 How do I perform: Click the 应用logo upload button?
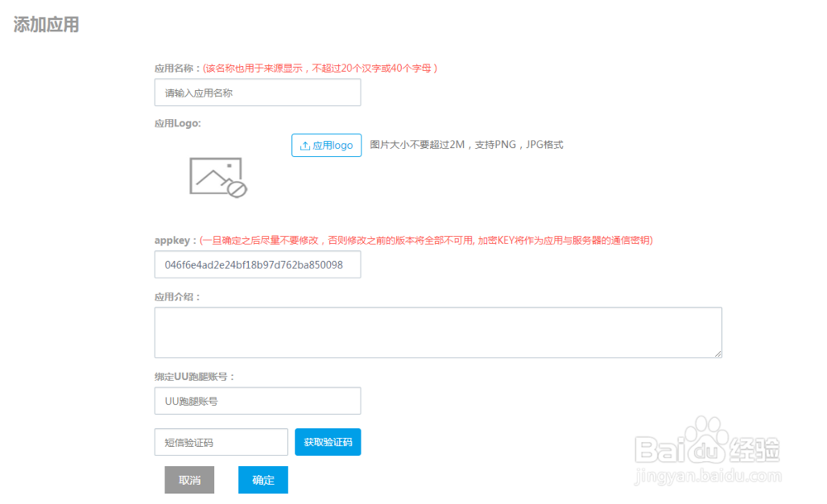click(327, 145)
